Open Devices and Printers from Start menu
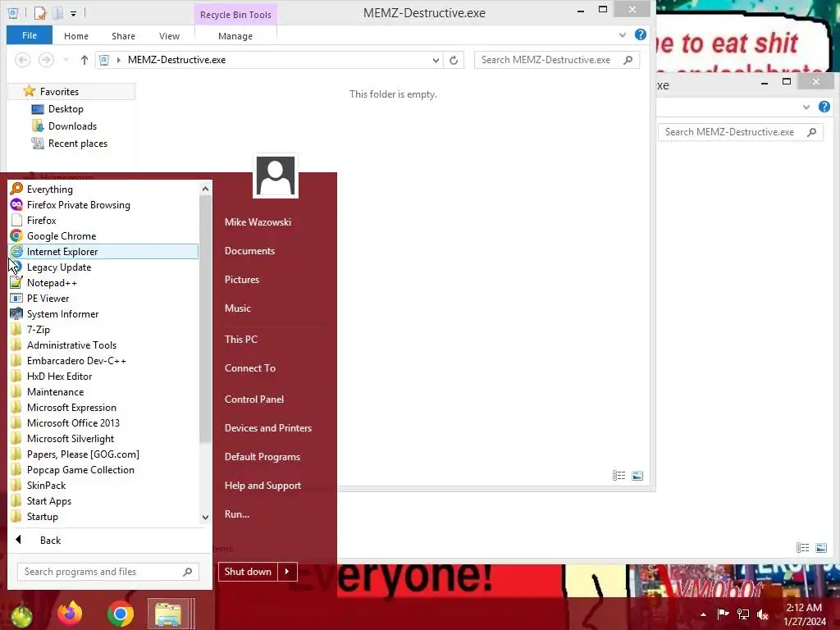 pos(268,427)
